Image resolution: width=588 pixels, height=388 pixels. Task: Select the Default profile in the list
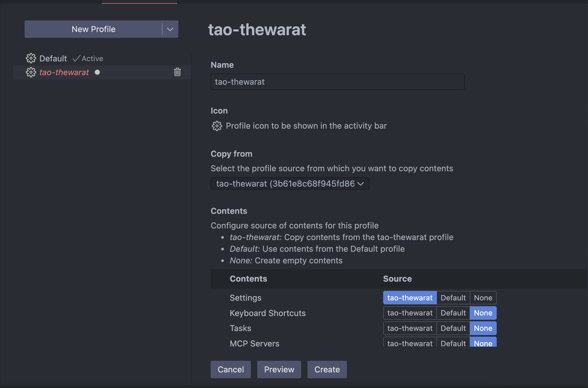click(102, 58)
